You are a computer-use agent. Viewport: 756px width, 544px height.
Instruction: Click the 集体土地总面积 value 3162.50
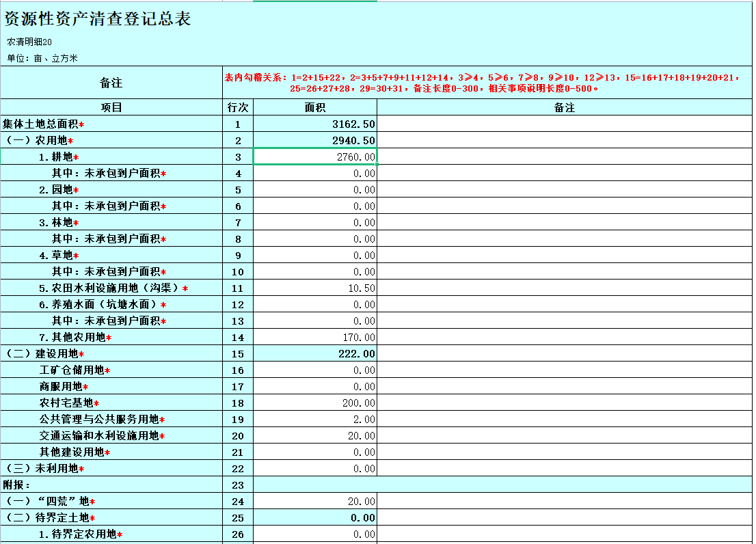[353, 124]
